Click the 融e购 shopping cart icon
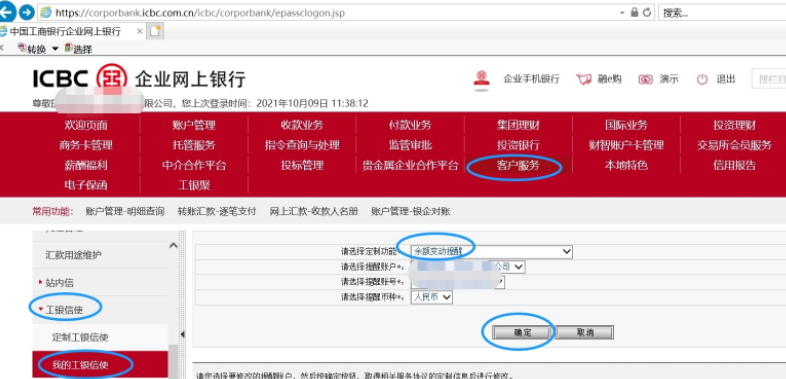786x379 pixels. (x=583, y=79)
